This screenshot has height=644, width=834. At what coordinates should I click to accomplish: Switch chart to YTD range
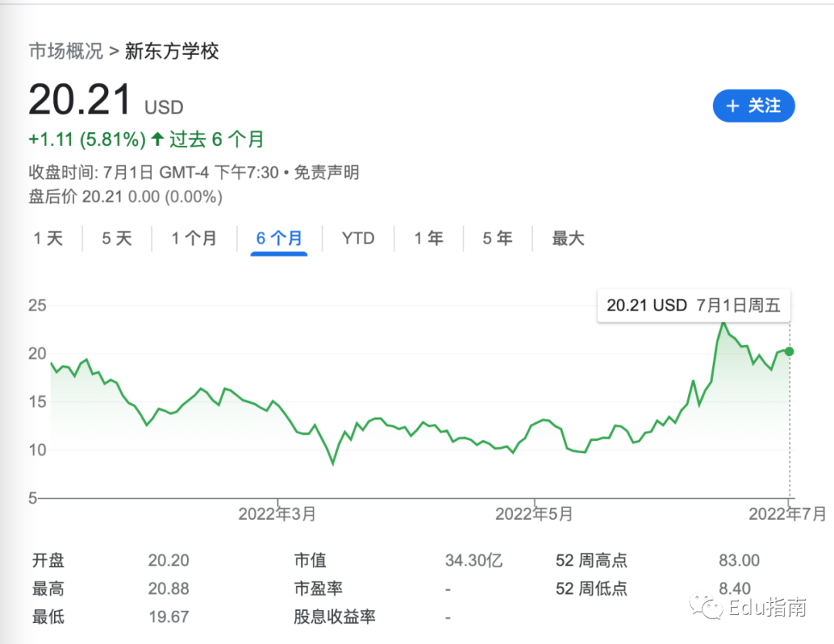358,239
